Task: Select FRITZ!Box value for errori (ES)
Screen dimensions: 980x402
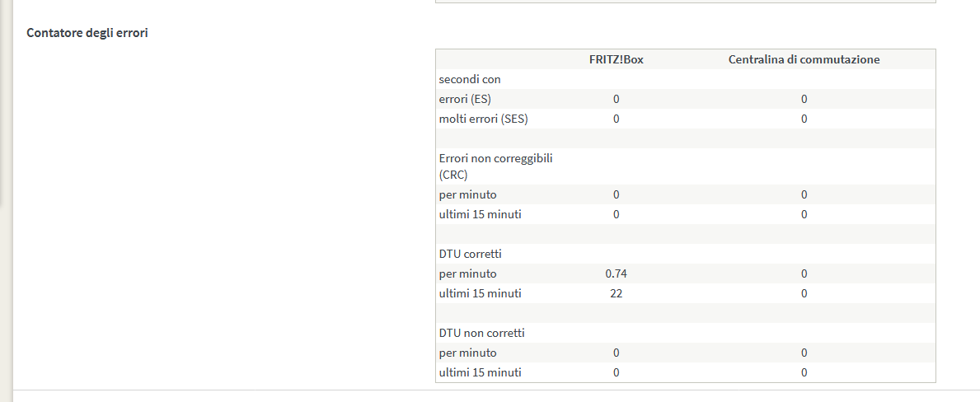Action: tap(616, 99)
